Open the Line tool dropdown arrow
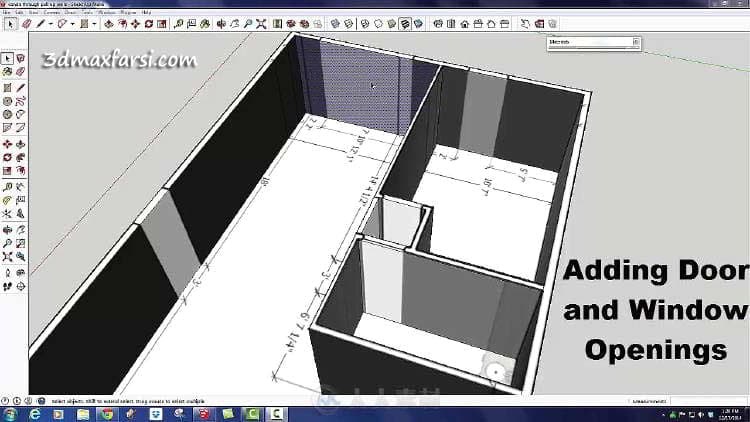 pos(50,24)
